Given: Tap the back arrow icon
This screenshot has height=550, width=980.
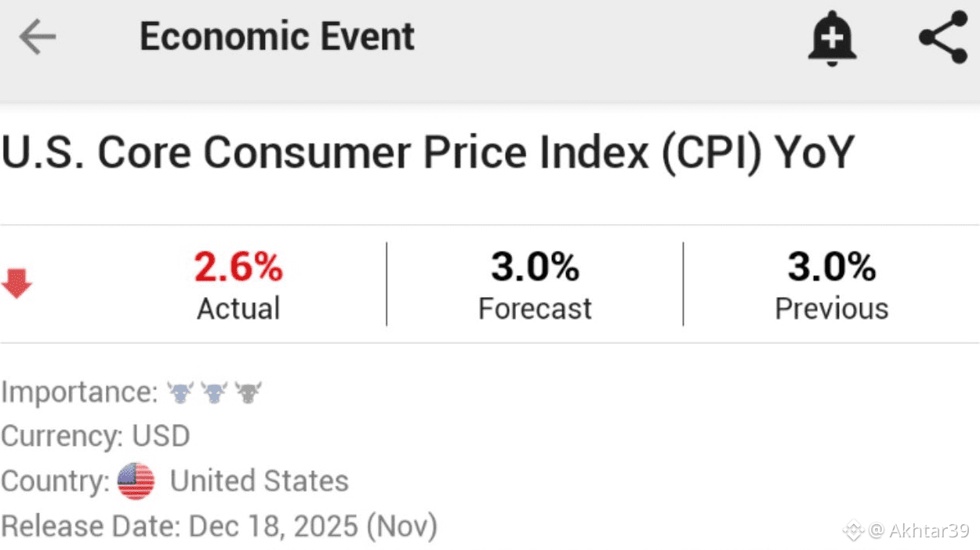Looking at the screenshot, I should [38, 37].
